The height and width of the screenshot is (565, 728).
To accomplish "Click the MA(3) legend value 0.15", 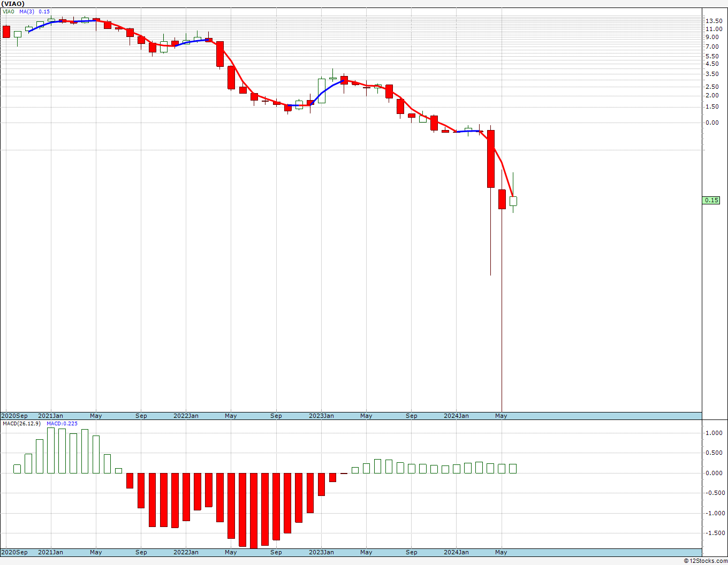I will point(44,11).
